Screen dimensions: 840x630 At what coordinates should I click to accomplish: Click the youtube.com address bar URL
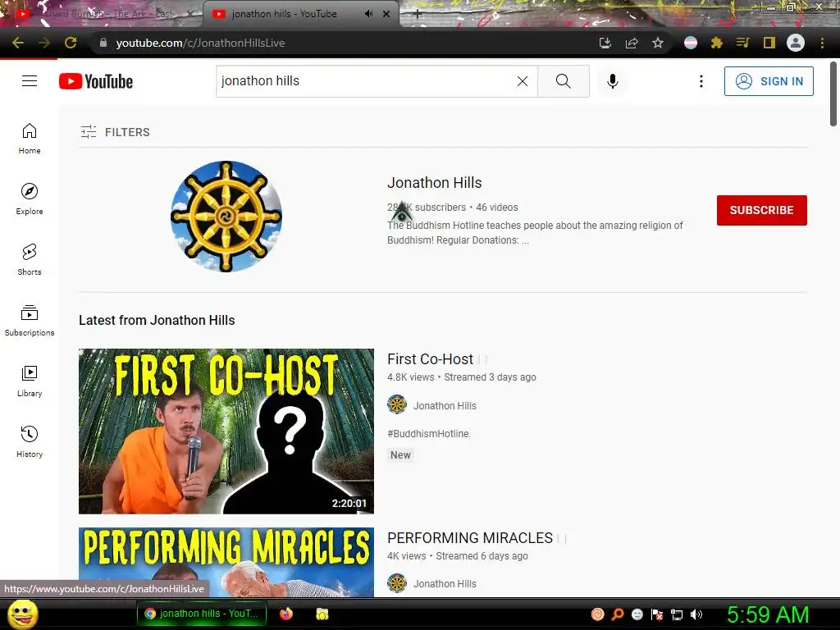pyautogui.click(x=200, y=43)
